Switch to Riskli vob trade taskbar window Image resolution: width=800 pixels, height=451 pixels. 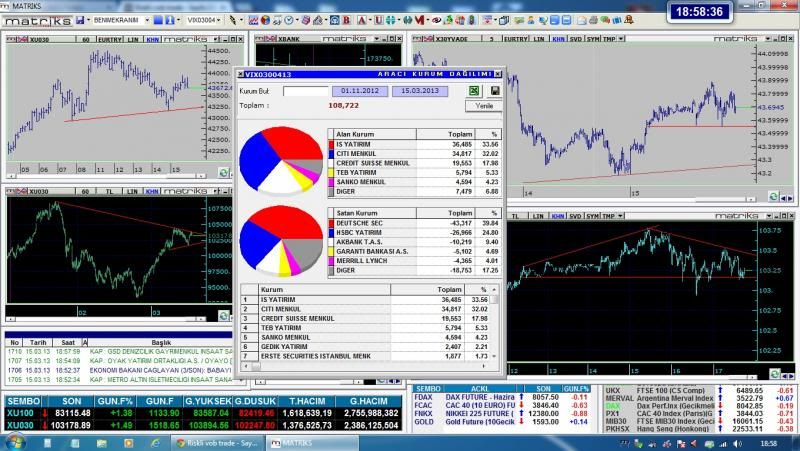(217, 443)
